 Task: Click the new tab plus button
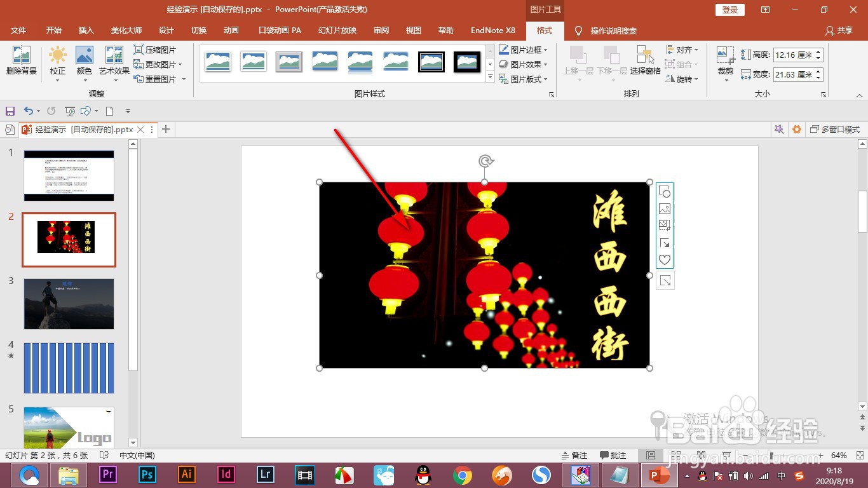[x=166, y=129]
